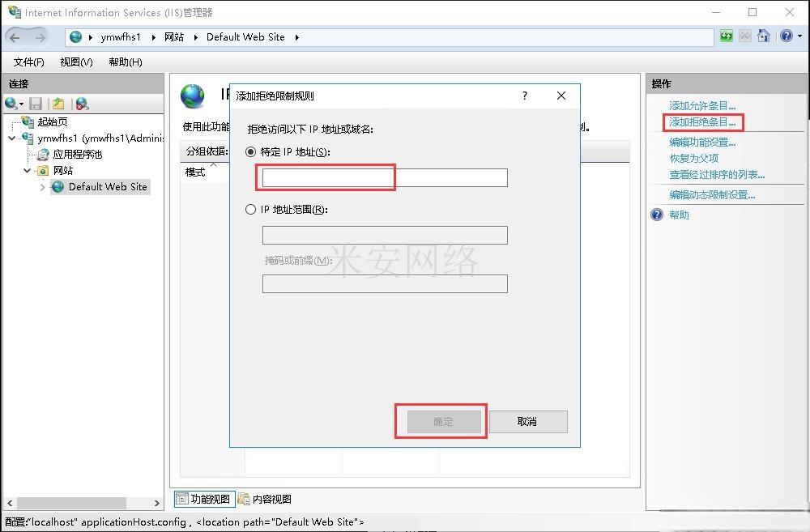810x532 pixels.
Task: Click the Forward navigation arrow
Action: (40, 37)
